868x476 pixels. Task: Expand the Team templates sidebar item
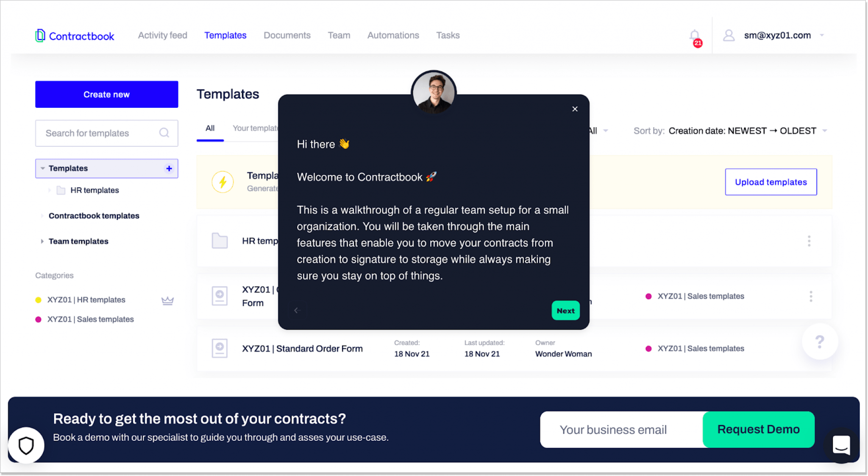click(x=43, y=241)
